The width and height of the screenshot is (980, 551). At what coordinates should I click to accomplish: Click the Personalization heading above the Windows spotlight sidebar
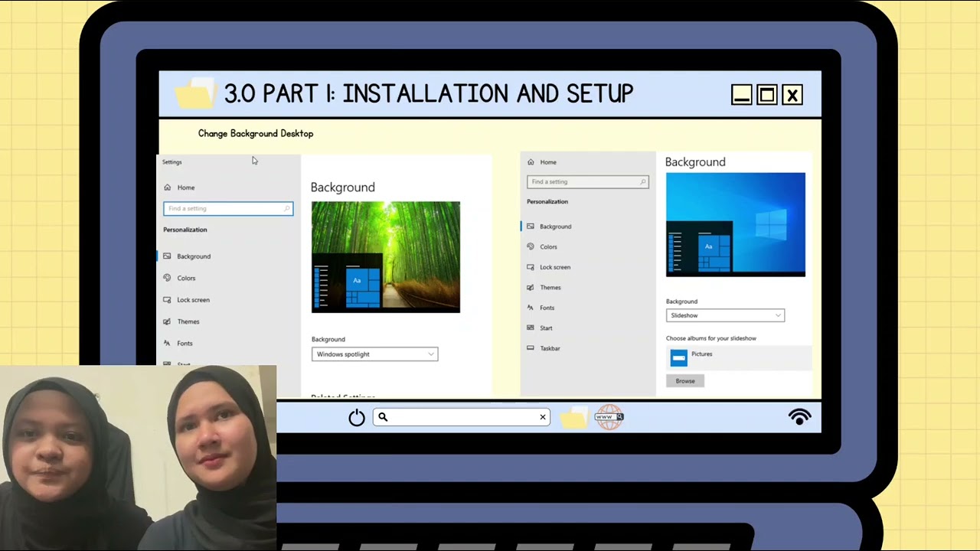(185, 230)
